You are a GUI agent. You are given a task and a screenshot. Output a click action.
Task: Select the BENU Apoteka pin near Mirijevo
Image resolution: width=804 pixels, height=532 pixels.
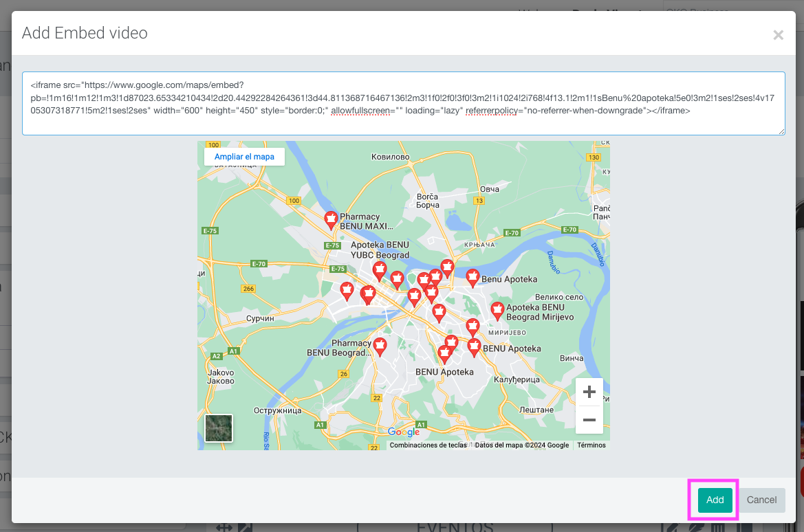click(475, 348)
